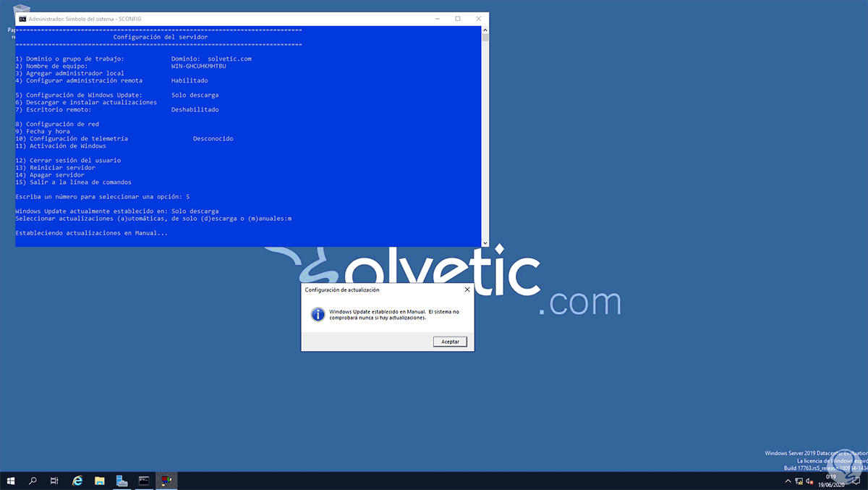868x490 pixels.
Task: Click the line '1) Dominio o grupo de trabajo:'
Action: click(x=69, y=59)
